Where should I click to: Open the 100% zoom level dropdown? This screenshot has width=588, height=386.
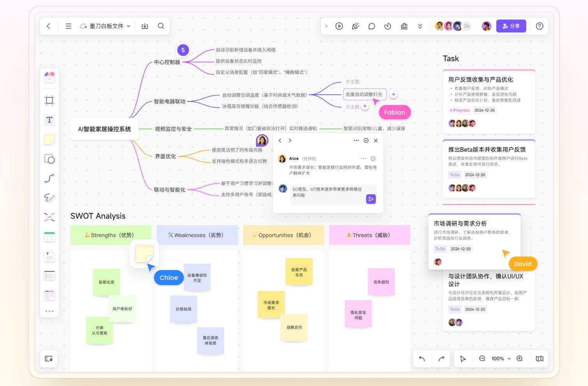click(x=501, y=359)
